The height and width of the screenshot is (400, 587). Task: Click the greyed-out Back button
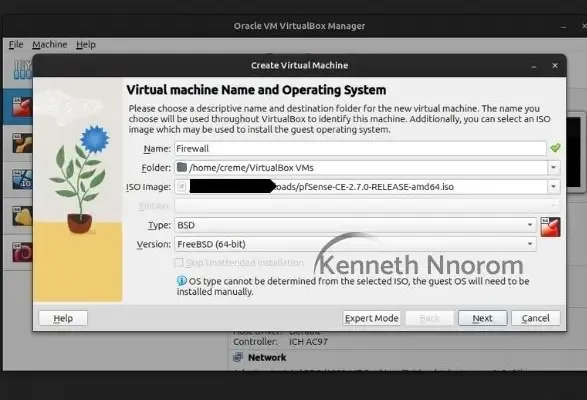tap(430, 318)
